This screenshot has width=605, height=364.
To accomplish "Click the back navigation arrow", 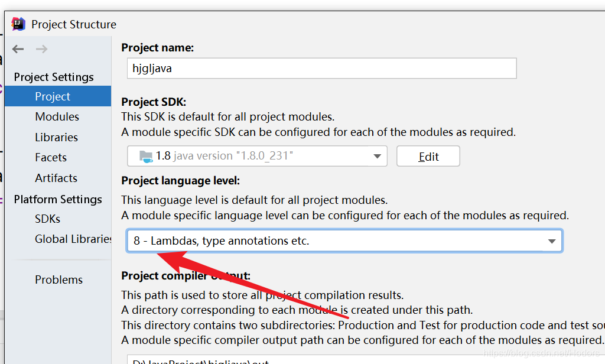I will 18,49.
